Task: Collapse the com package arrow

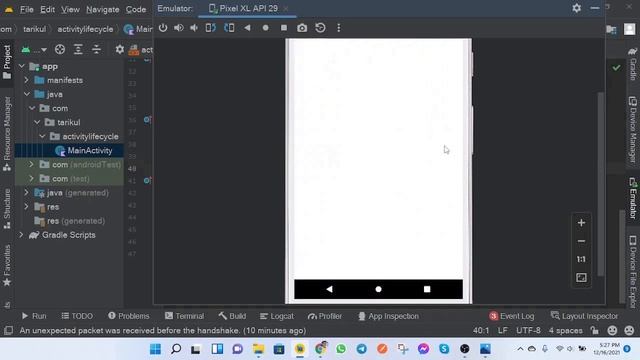Action: tap(32, 108)
